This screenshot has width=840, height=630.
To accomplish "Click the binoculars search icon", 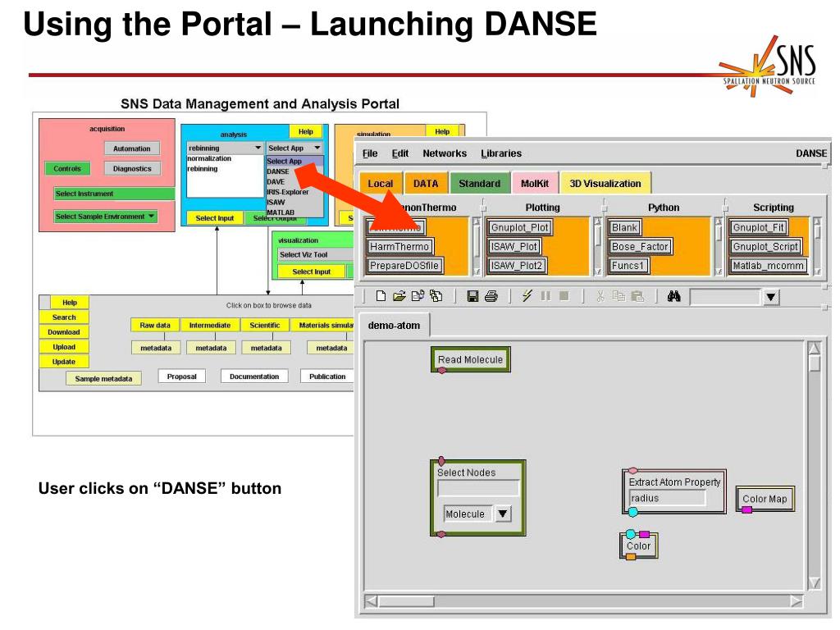I will tap(674, 295).
